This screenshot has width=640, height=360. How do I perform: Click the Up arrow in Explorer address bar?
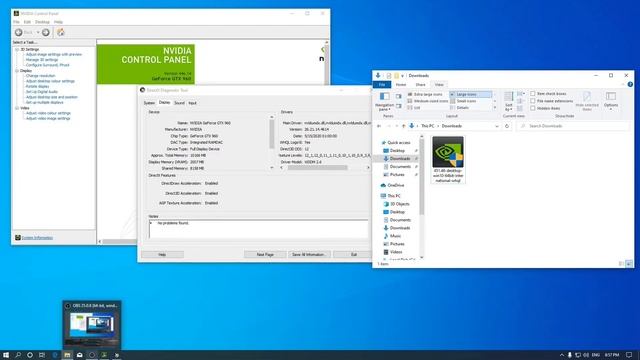coord(404,126)
